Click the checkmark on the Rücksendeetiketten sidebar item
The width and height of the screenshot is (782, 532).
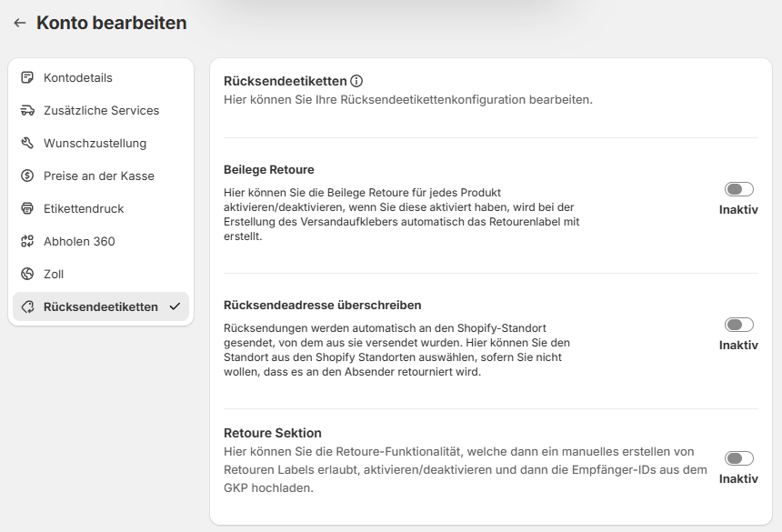[x=175, y=306]
